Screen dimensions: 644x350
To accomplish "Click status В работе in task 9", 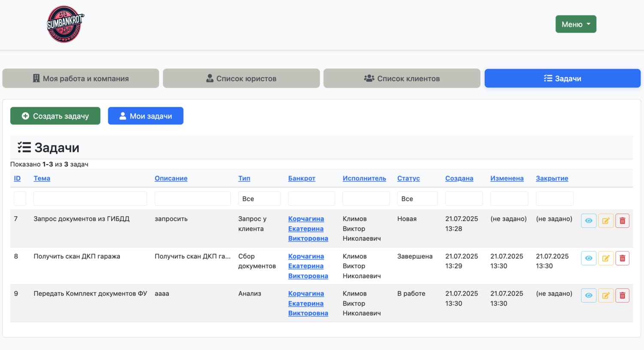I will [x=411, y=293].
